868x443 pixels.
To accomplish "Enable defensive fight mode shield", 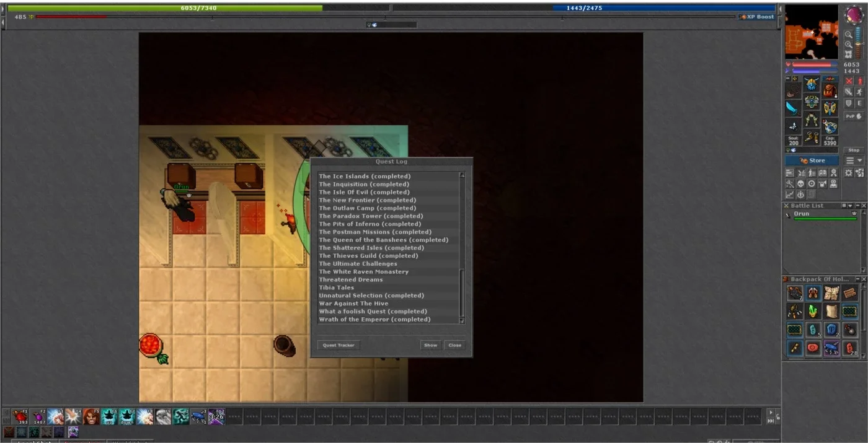I will [849, 103].
